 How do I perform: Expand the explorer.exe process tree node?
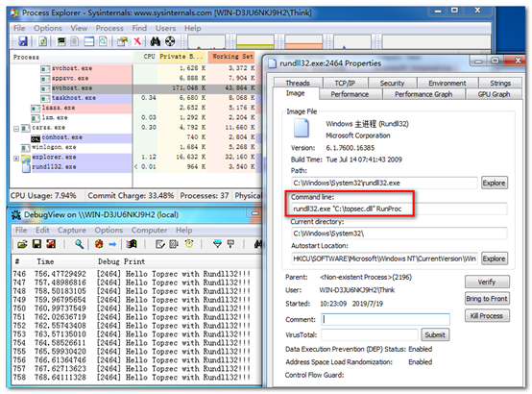[x=16, y=159]
